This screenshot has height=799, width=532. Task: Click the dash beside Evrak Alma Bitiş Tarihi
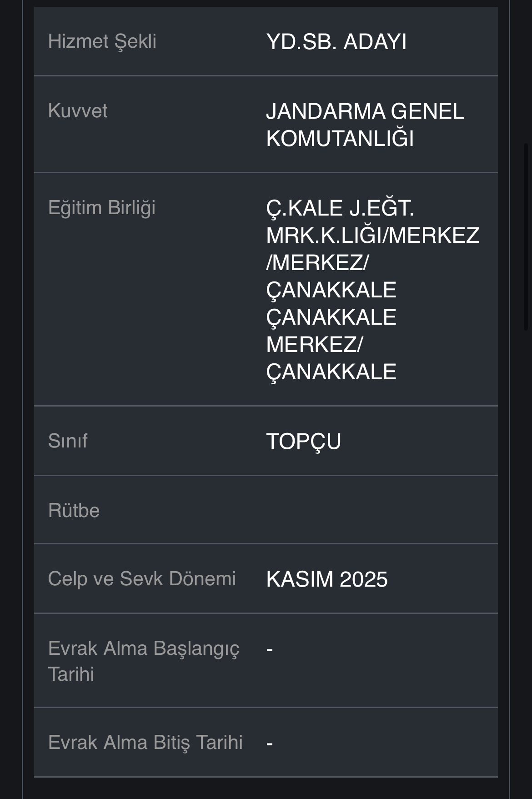pyautogui.click(x=270, y=743)
